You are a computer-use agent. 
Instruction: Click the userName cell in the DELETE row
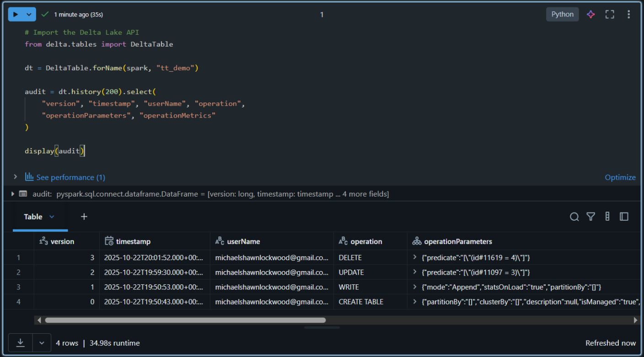272,258
